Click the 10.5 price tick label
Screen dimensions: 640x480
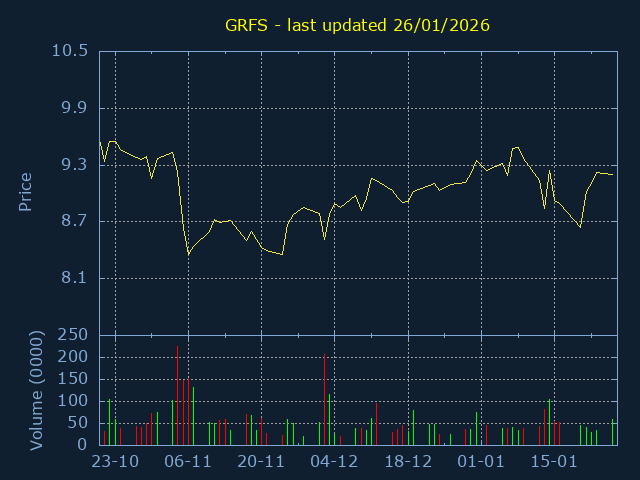click(69, 51)
